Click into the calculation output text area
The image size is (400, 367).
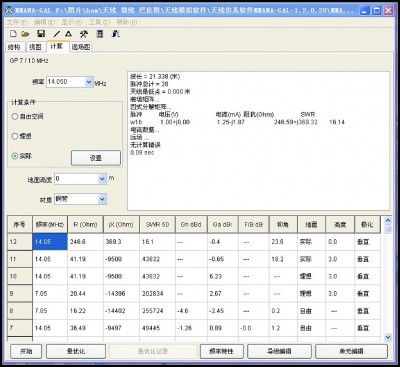pos(258,141)
